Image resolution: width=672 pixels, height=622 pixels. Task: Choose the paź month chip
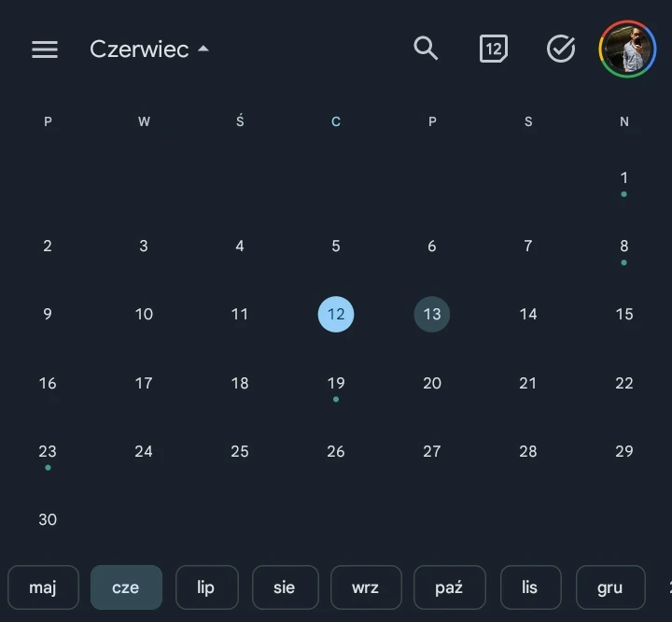pyautogui.click(x=449, y=587)
